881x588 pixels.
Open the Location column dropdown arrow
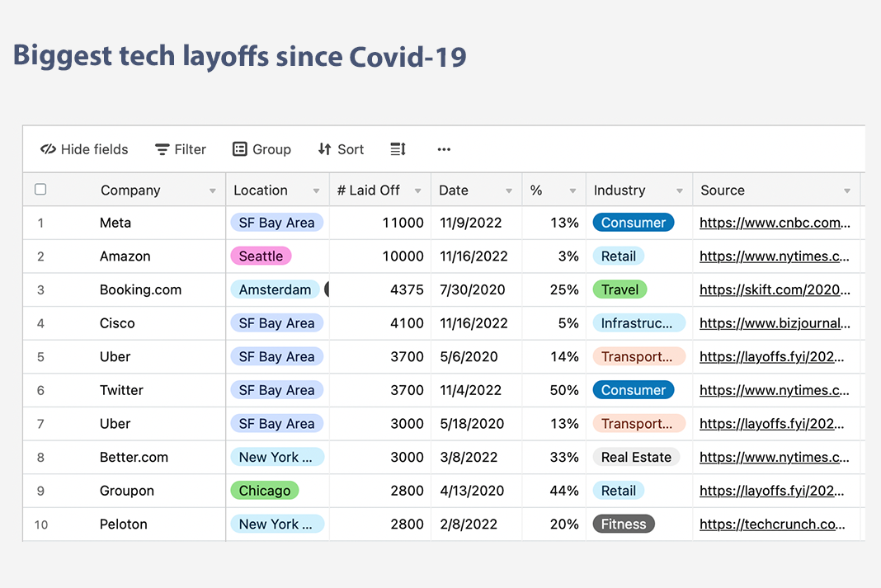tap(316, 191)
